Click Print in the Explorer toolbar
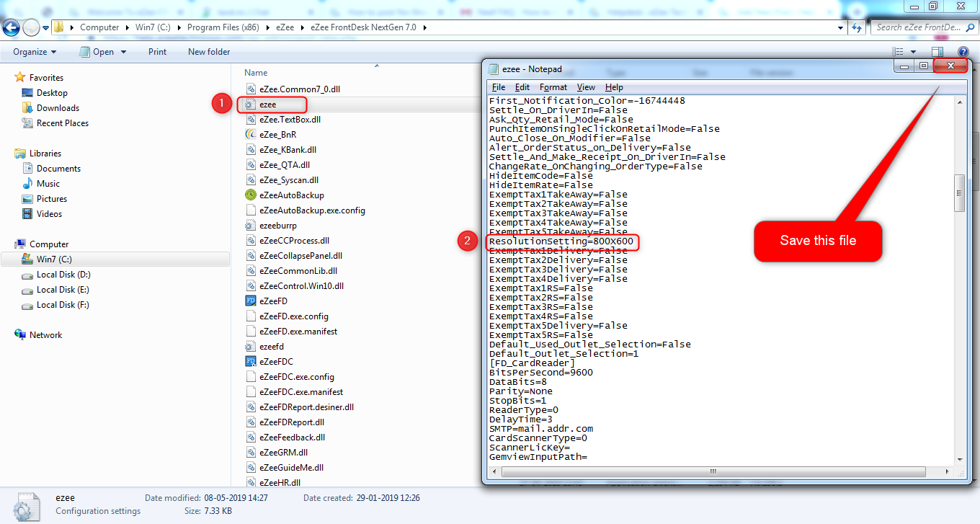The height and width of the screenshot is (524, 980). click(157, 52)
